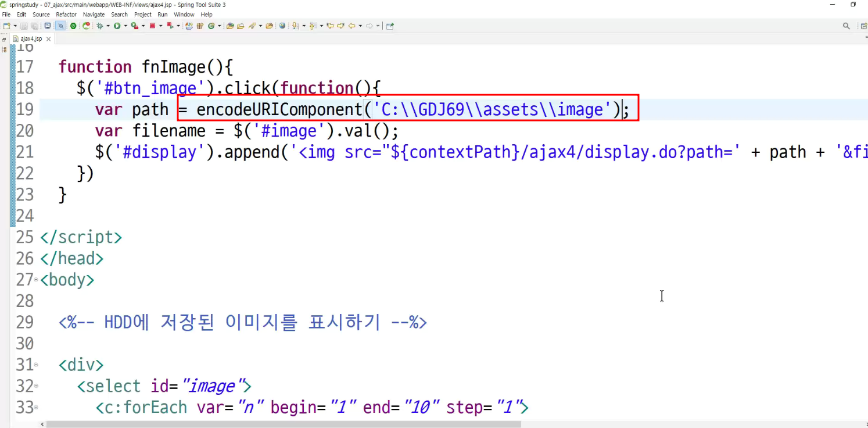Image resolution: width=868 pixels, height=428 pixels.
Task: Open the terminal console toolbar icon
Action: [48, 26]
